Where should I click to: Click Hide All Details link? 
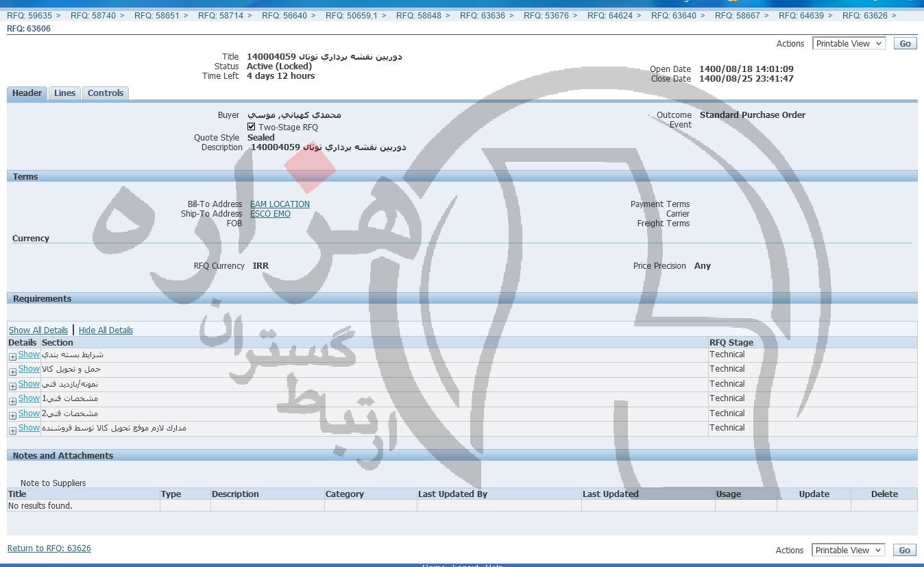(x=106, y=330)
